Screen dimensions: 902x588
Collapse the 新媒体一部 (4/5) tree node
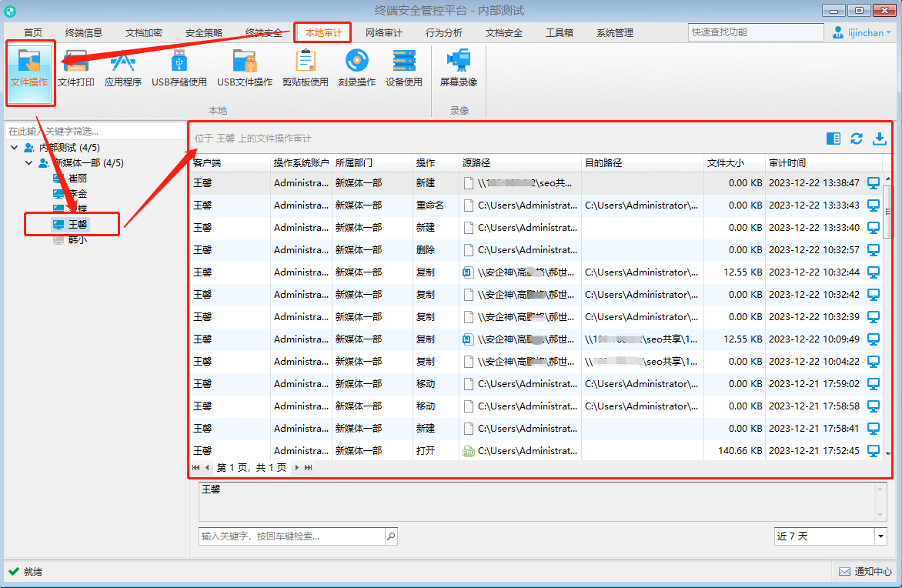28,163
